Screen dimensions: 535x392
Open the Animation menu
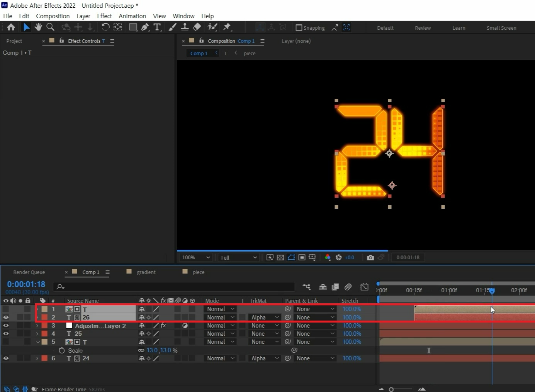(x=132, y=16)
